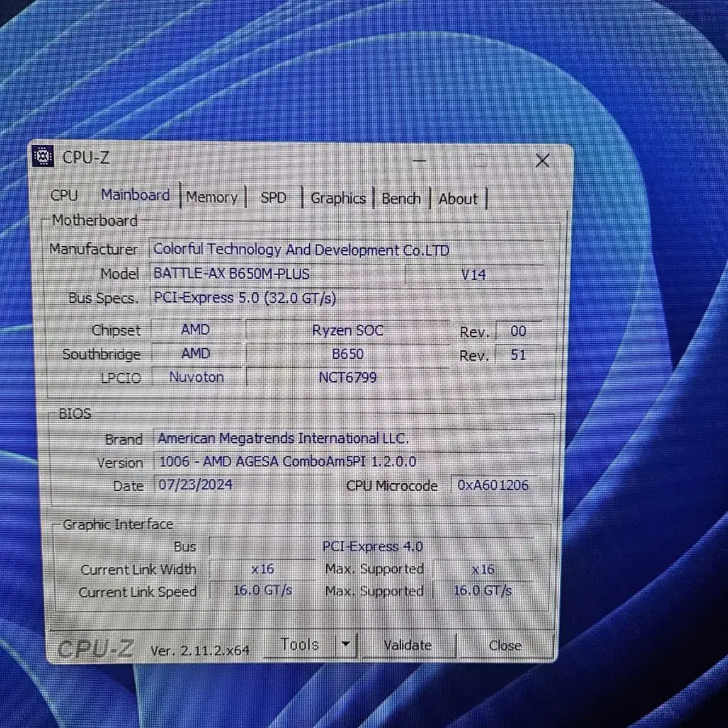Viewport: 728px width, 728px height.
Task: Click Bus Specs value PCI-Express 5.0
Action: (x=346, y=298)
